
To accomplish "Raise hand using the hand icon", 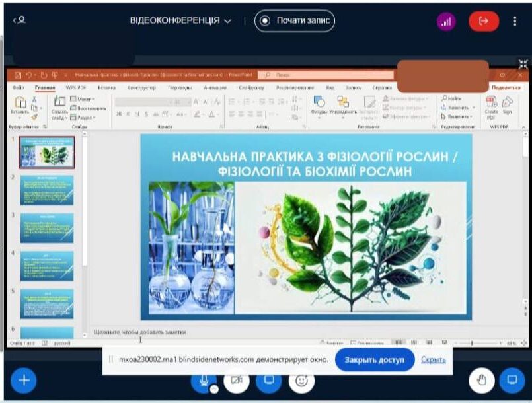I will [x=482, y=380].
